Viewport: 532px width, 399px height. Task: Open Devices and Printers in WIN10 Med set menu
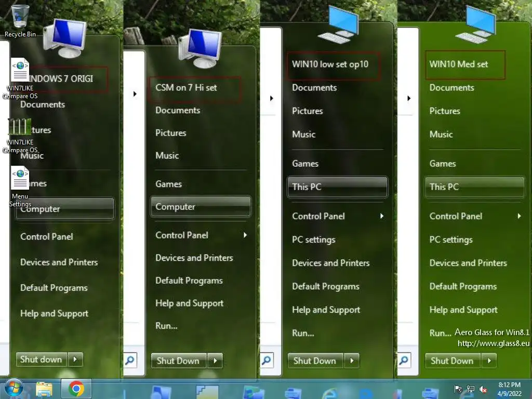click(468, 263)
